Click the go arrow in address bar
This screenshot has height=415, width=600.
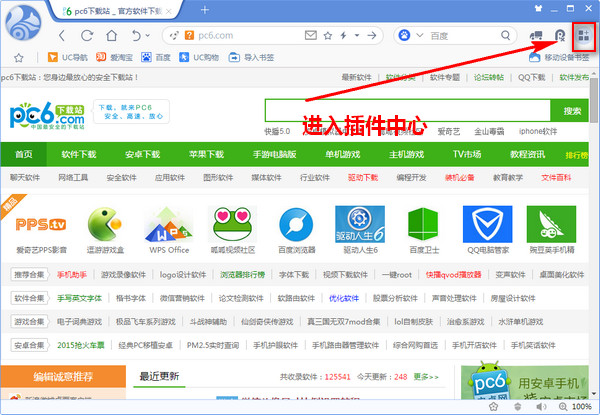(x=372, y=36)
